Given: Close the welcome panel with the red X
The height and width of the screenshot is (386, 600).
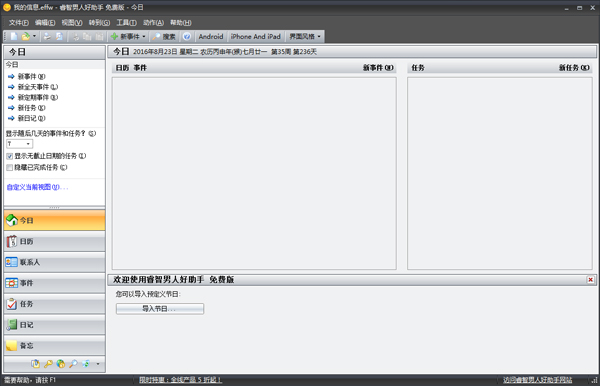Looking at the screenshot, I should coord(590,280).
